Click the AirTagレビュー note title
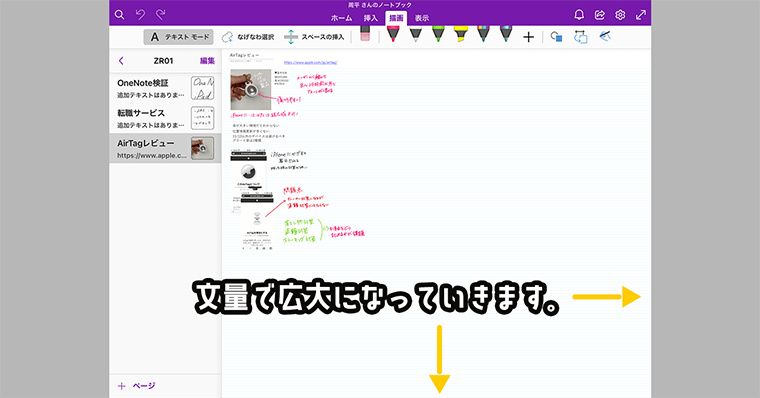The height and width of the screenshot is (398, 760). click(244, 55)
